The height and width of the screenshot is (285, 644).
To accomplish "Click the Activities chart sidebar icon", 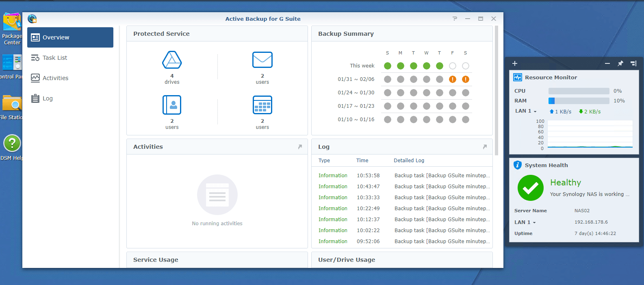I will [35, 78].
